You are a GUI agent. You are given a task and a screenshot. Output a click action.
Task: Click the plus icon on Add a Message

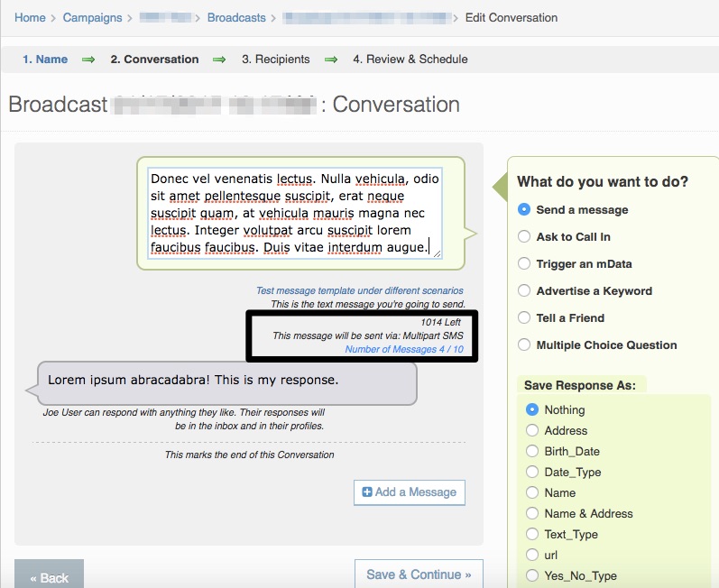[x=367, y=492]
